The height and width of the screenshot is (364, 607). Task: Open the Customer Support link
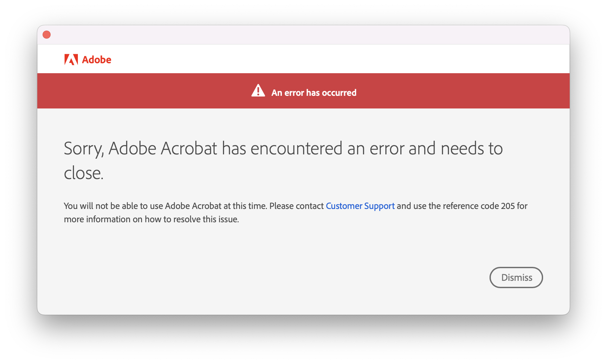360,206
